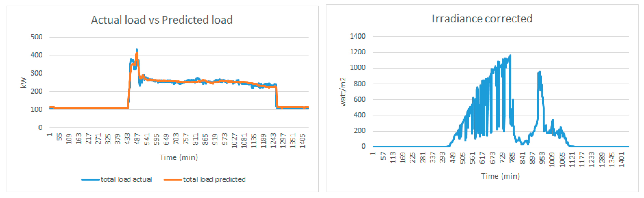Click the 300 tick on the kW axis

coord(36,73)
